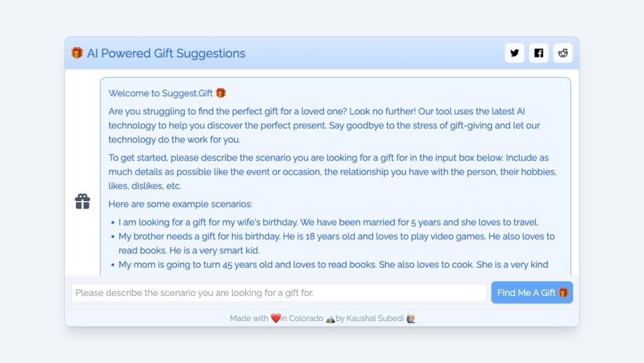Share the site on Facebook

coord(538,53)
